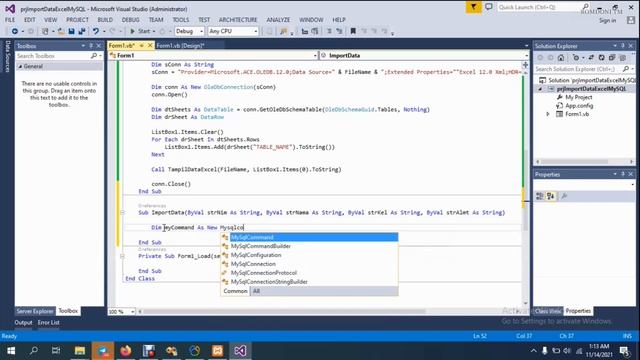Collapse the General group in Toolbox

click(20, 66)
